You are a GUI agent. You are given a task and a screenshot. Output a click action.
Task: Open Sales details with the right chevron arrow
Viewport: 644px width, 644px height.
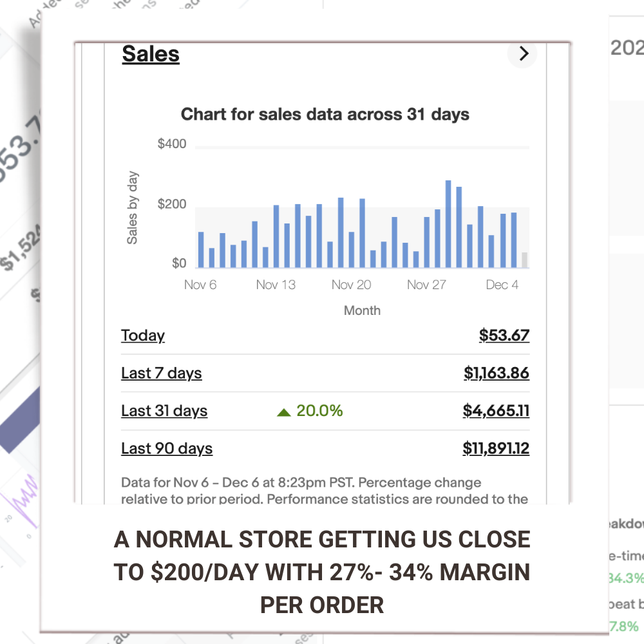pos(523,53)
